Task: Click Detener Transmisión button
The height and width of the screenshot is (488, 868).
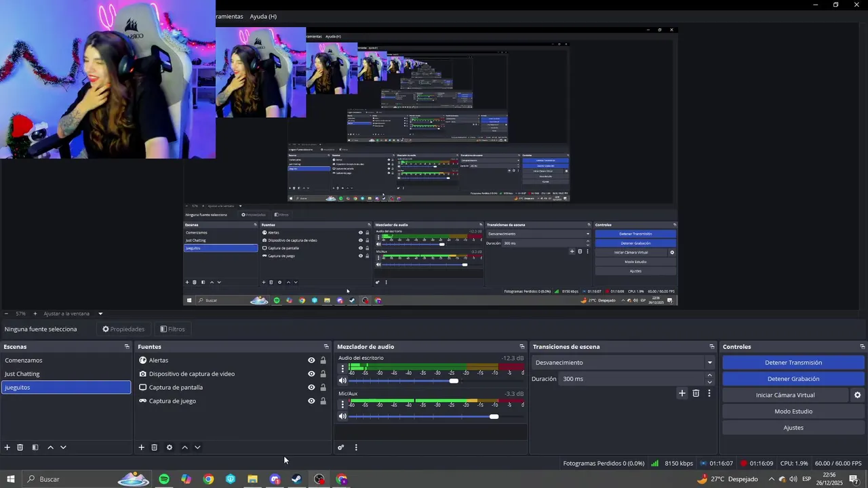Action: point(793,363)
